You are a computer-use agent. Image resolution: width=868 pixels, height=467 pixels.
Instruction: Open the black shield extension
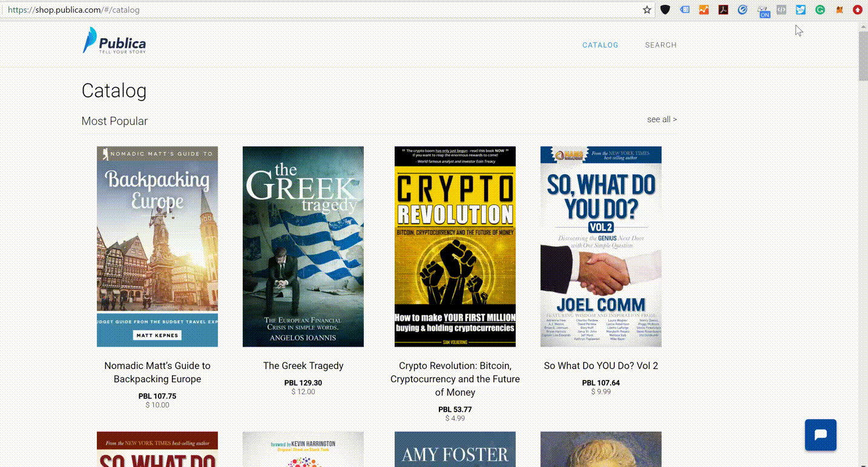point(665,10)
